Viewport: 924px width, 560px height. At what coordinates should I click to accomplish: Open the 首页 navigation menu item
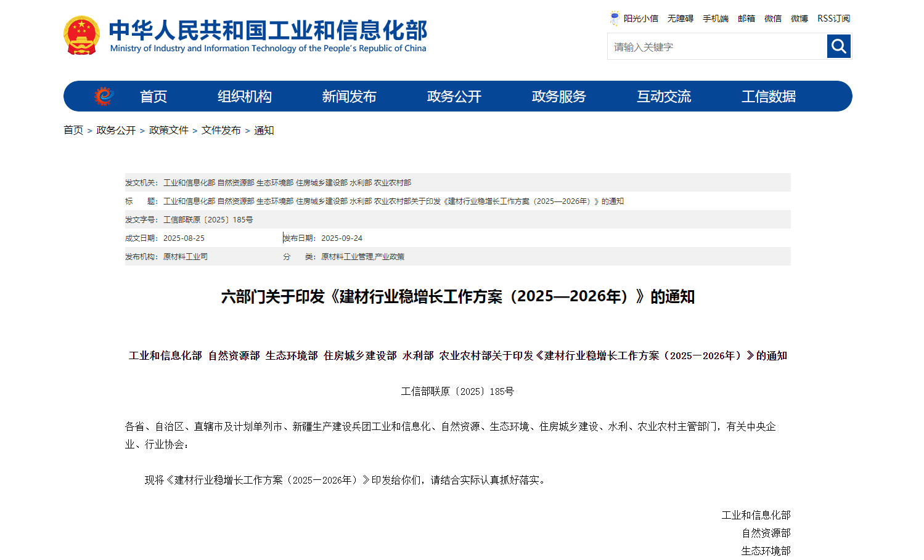pos(153,97)
